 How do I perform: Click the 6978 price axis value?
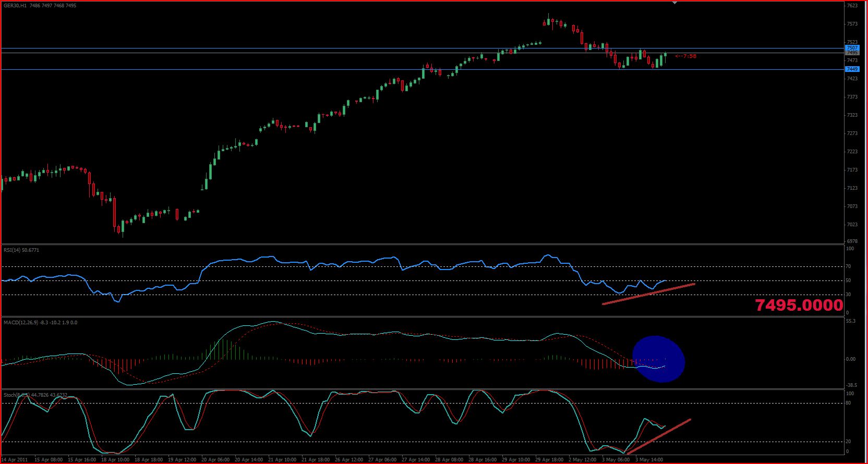[x=852, y=241]
